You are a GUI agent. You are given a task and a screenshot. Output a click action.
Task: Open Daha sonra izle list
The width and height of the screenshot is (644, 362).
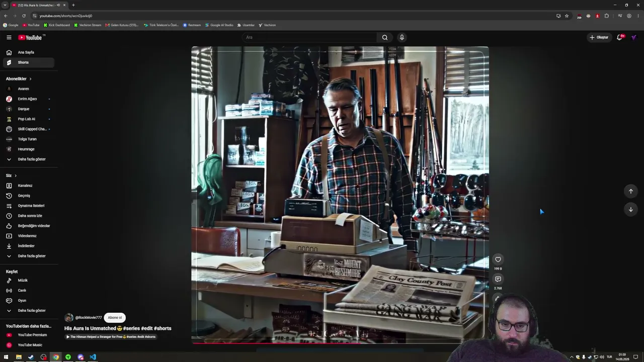coord(28,216)
